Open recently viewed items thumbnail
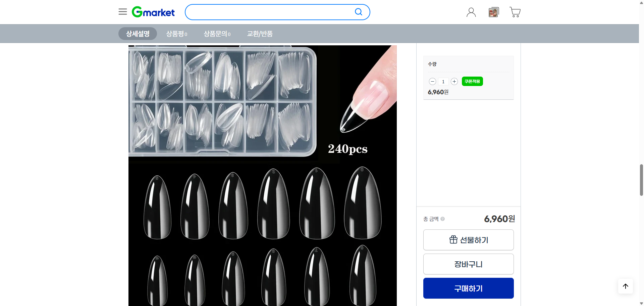This screenshot has height=306, width=644. click(x=493, y=12)
